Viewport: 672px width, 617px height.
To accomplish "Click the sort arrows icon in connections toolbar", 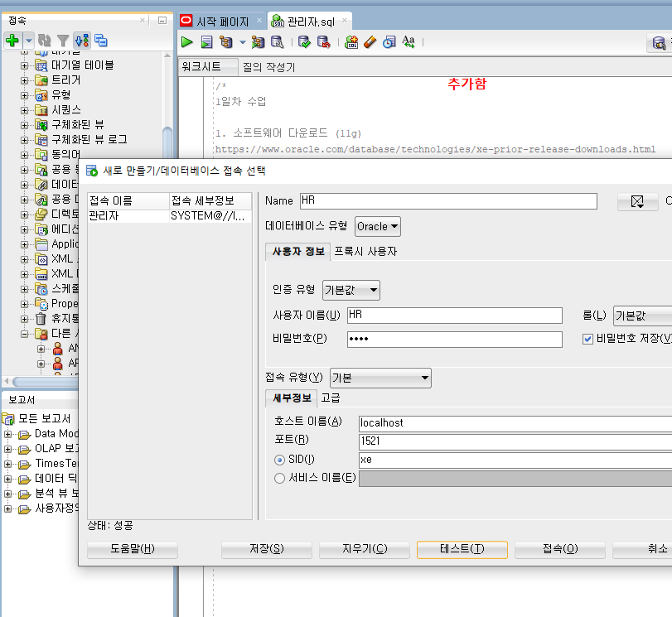I will coord(82,41).
